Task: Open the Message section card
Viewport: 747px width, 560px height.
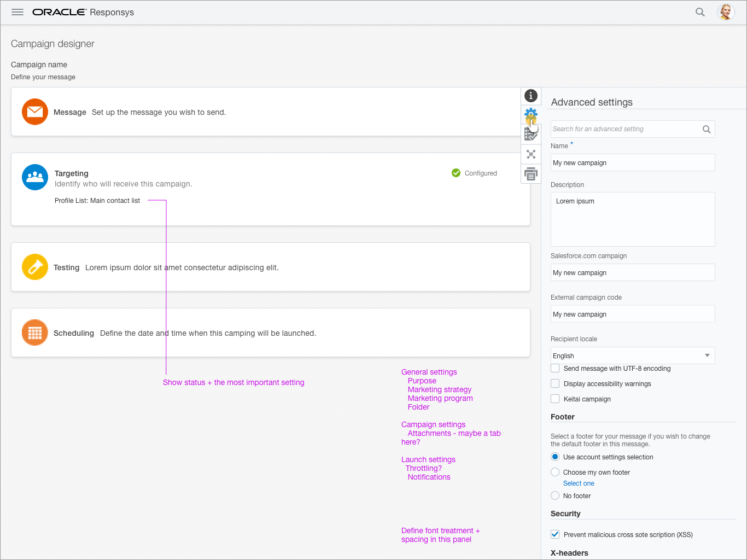Action: [x=271, y=112]
